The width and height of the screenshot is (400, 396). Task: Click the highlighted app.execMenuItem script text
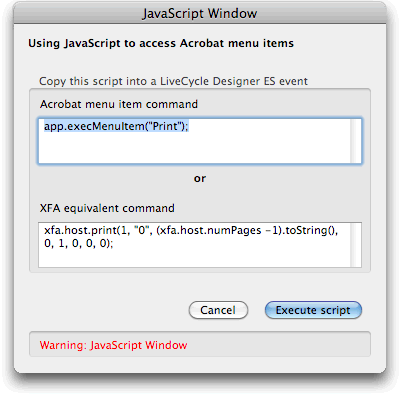116,126
